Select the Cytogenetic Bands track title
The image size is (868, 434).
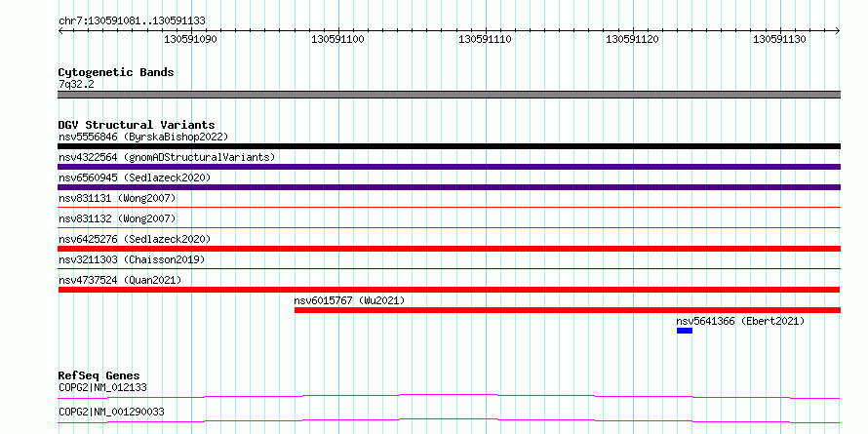pos(116,72)
